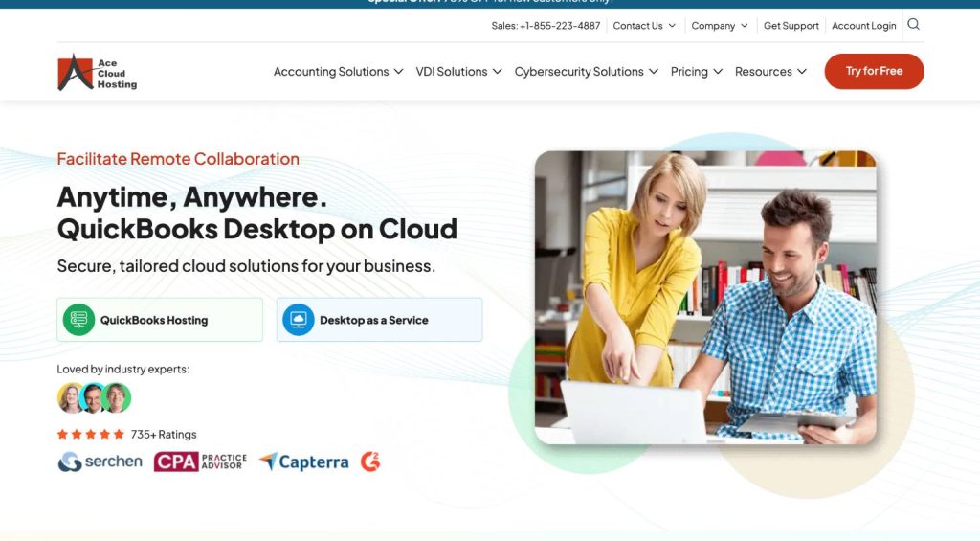
Task: Open the Pricing dropdown
Action: pyautogui.click(x=697, y=71)
